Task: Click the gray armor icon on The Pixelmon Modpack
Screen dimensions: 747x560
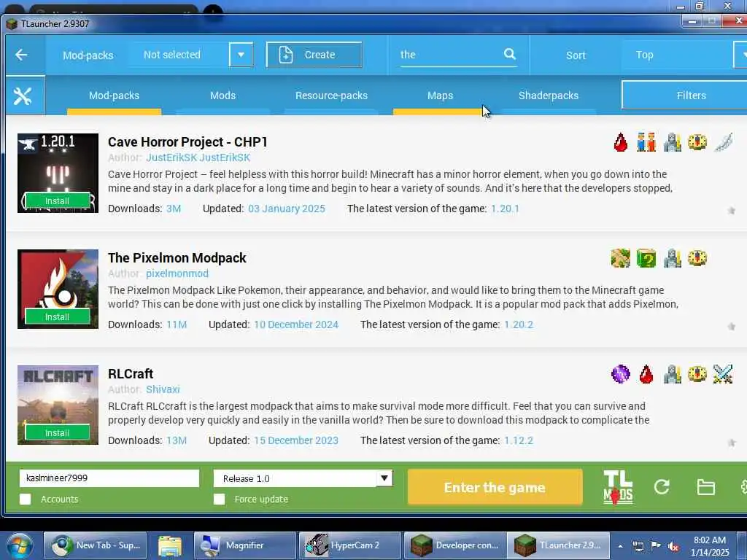Action: 672,259
